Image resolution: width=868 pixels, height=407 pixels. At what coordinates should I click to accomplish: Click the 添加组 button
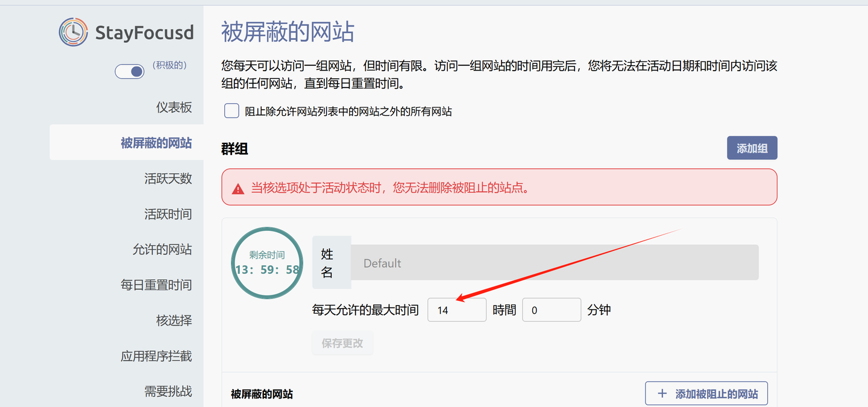pos(752,148)
